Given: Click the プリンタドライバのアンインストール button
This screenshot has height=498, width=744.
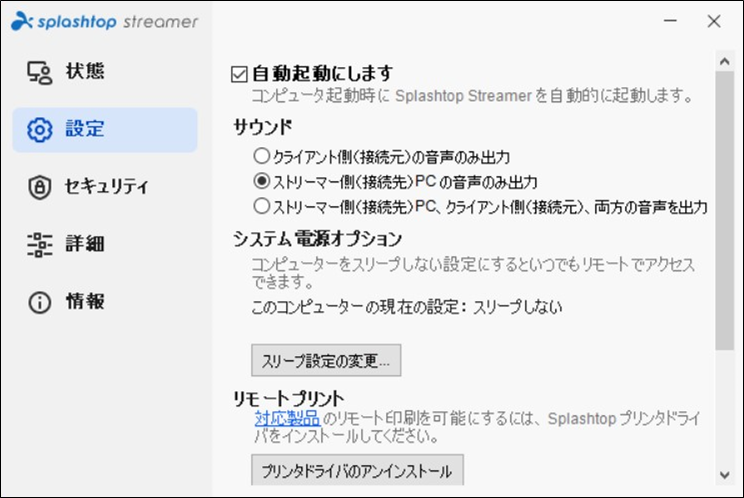Looking at the screenshot, I should [357, 470].
